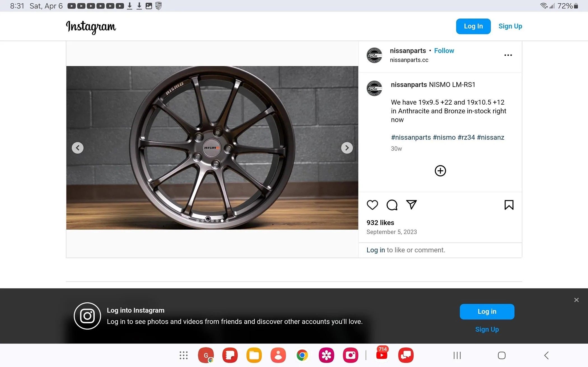Load more comments with the plus circle
The height and width of the screenshot is (367, 588).
440,171
